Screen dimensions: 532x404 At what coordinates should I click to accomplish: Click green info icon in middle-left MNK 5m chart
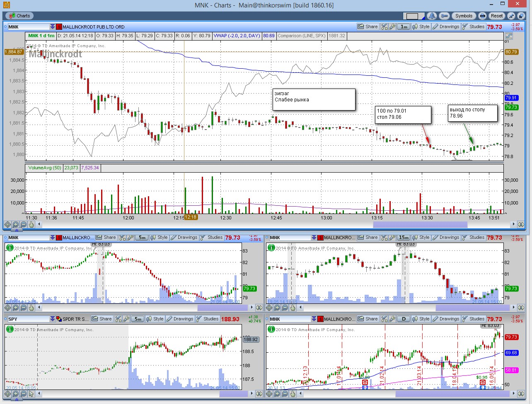[x=10, y=248]
